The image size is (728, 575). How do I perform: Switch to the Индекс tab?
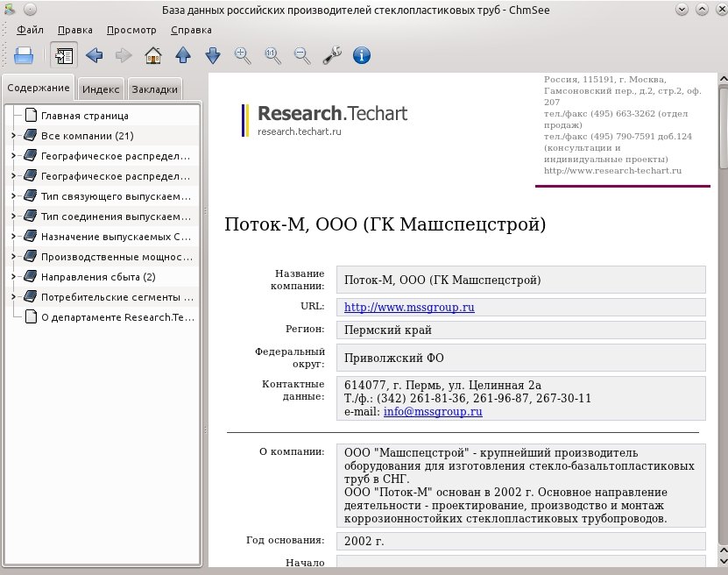pyautogui.click(x=101, y=89)
